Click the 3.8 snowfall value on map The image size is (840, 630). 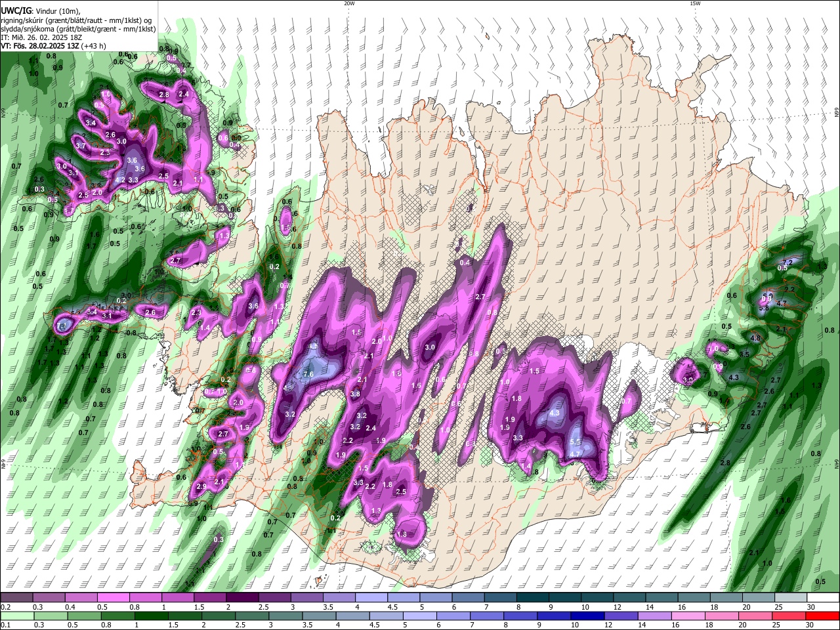coord(356,394)
